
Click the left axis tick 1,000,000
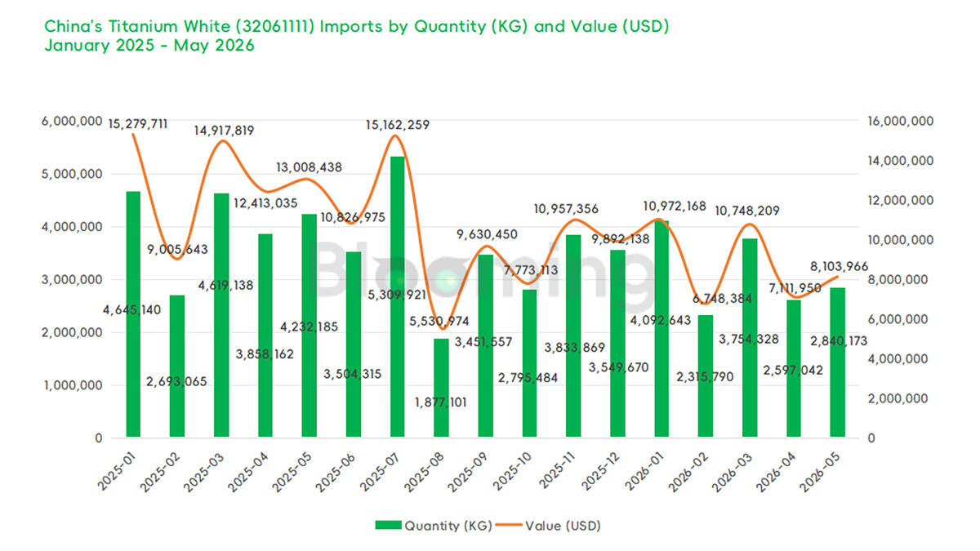click(x=73, y=385)
